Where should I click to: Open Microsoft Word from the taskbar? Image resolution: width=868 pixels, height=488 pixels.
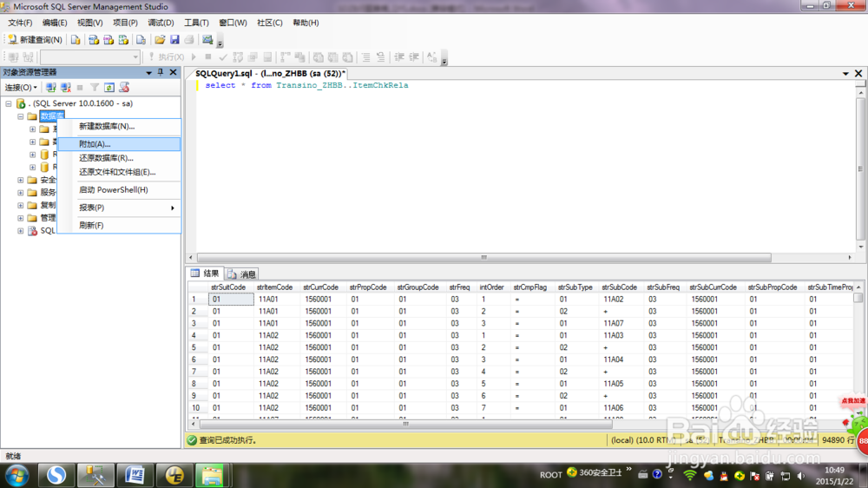pyautogui.click(x=135, y=475)
